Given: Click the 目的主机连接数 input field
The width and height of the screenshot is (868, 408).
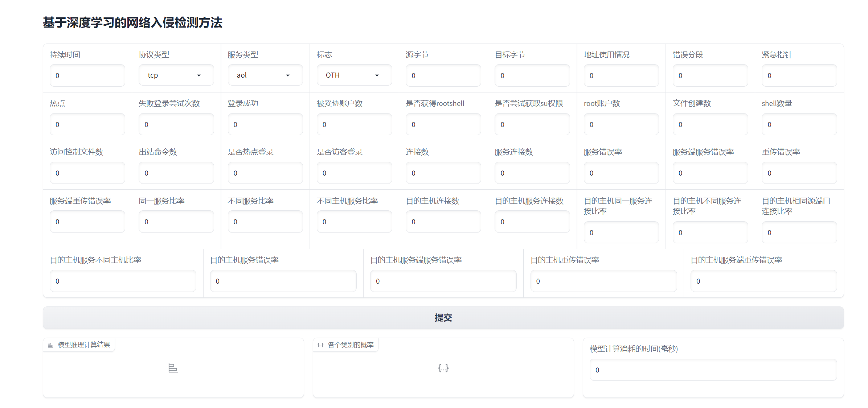Looking at the screenshot, I should 443,222.
